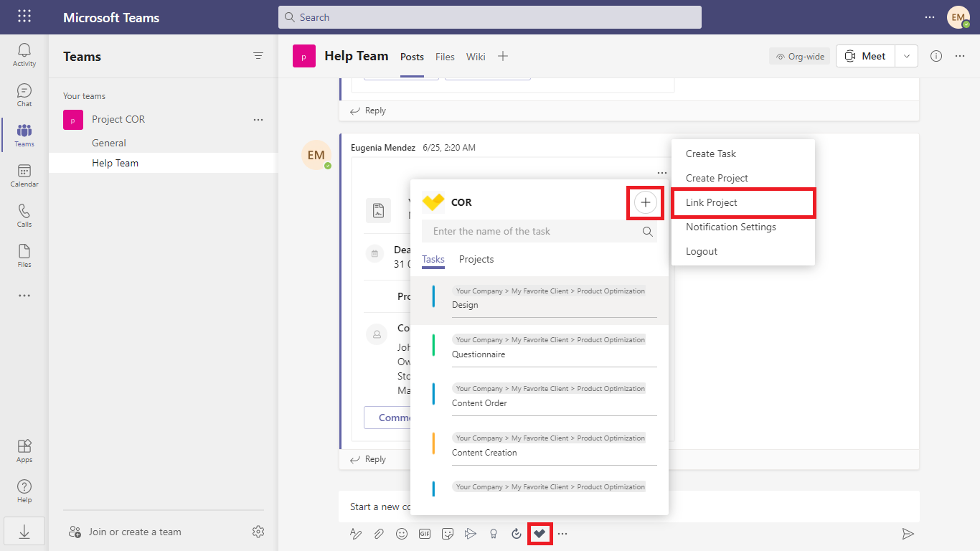Attach a file with paperclip icon
Viewport: 980px width, 551px height.
pos(378,534)
